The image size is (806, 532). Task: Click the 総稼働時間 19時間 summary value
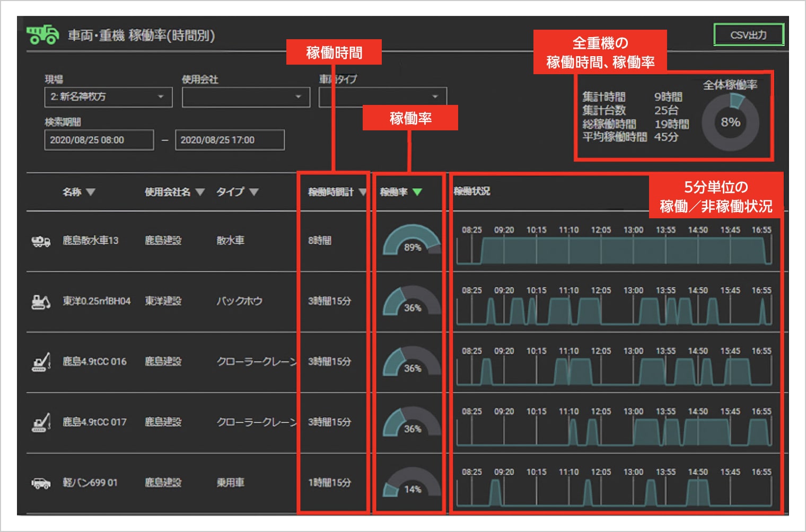tap(671, 124)
